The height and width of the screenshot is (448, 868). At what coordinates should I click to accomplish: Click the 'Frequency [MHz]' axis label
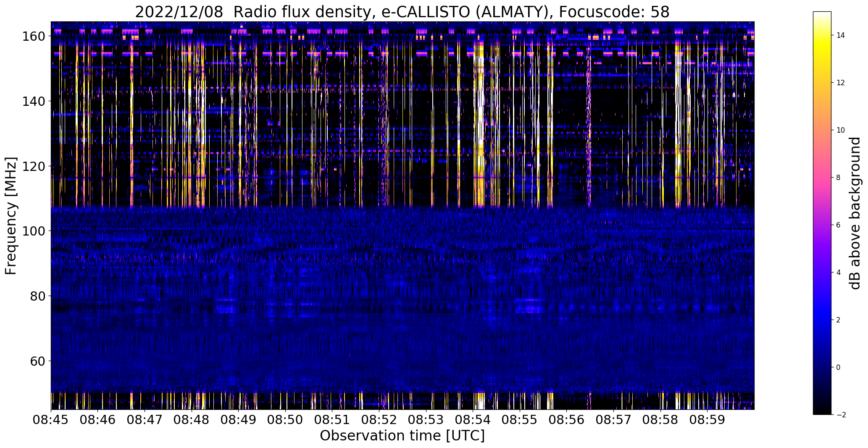pos(11,216)
